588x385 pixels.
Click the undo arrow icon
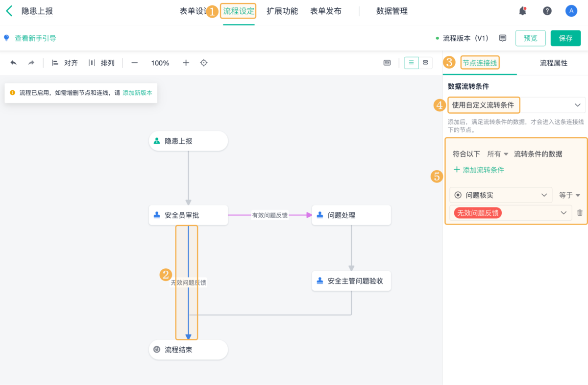(13, 63)
